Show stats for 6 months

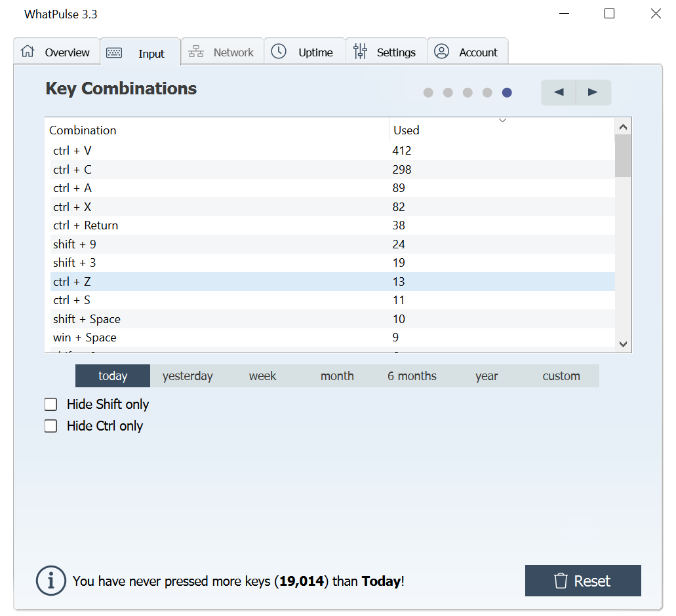point(412,375)
